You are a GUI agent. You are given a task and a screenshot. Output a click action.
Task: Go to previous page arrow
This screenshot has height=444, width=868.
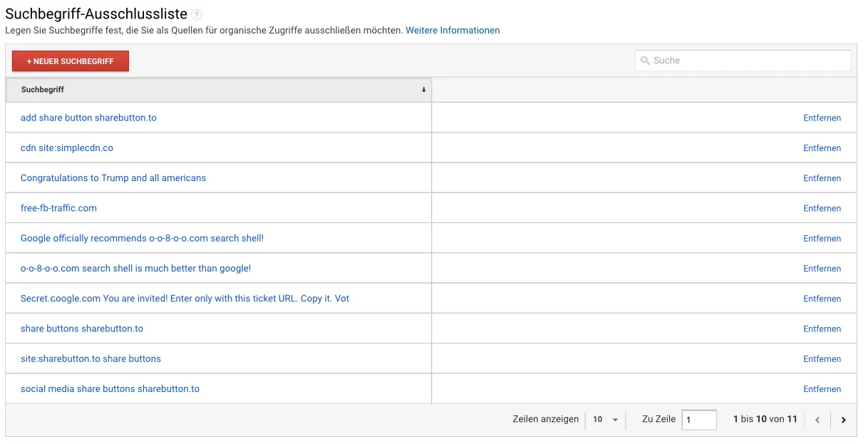(817, 420)
